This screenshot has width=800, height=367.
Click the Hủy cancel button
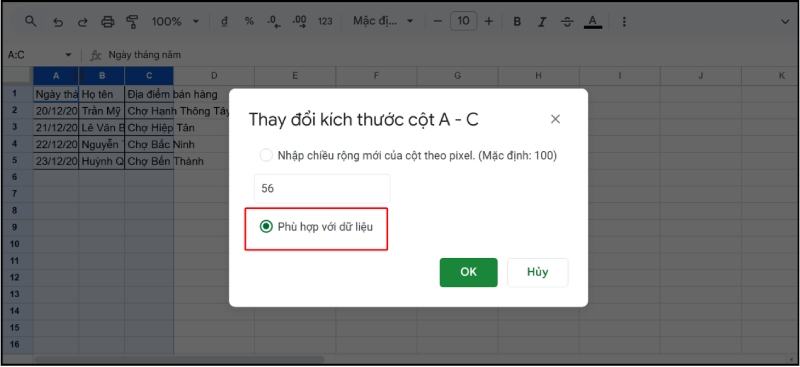(538, 272)
